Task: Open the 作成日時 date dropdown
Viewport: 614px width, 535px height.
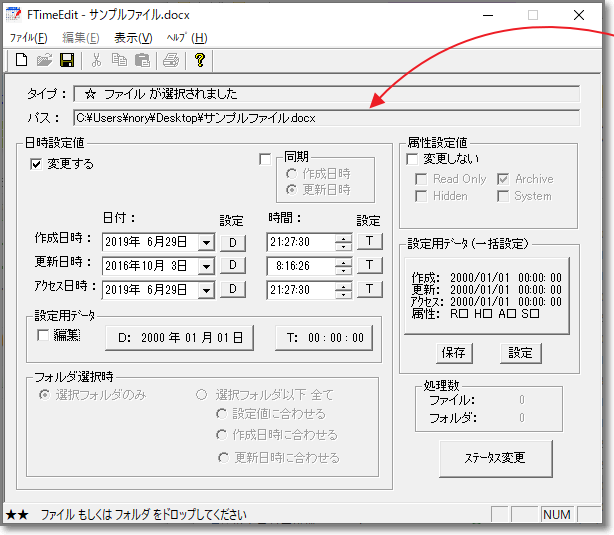Action: coord(205,242)
